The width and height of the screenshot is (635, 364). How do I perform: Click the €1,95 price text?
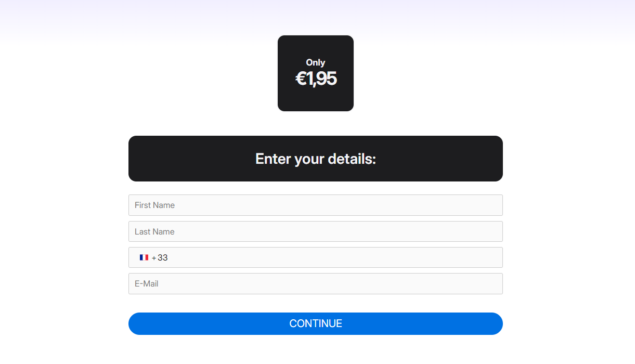[x=316, y=79]
